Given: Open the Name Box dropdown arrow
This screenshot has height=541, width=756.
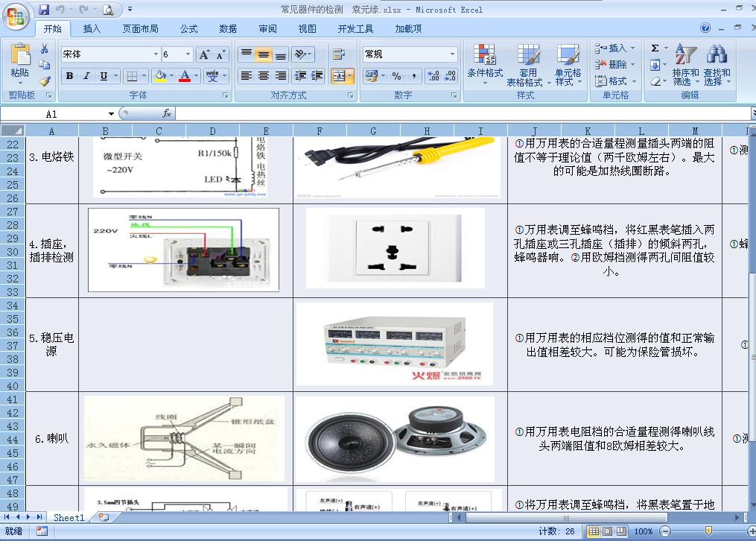Looking at the screenshot, I should tap(111, 114).
